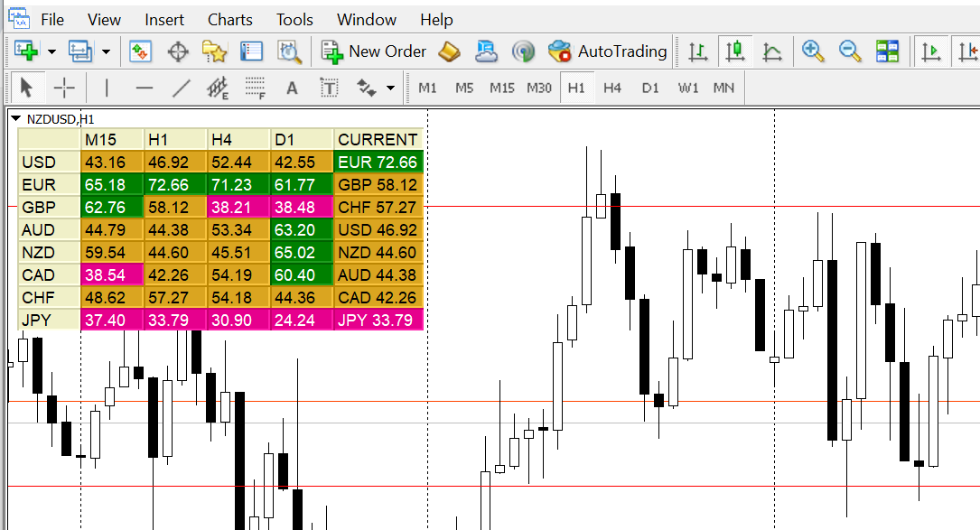
Task: Toggle the chart shift icon
Action: [x=967, y=51]
